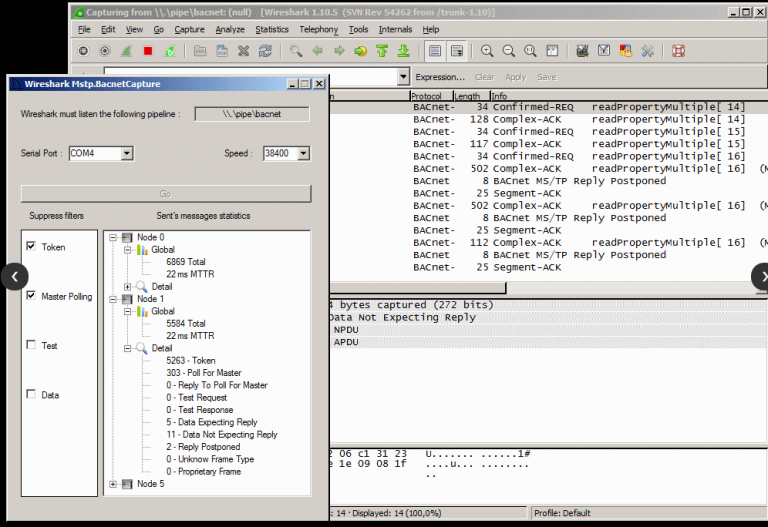768x527 pixels.
Task: Select the '5263 - Token' statistics row
Action: (x=191, y=360)
